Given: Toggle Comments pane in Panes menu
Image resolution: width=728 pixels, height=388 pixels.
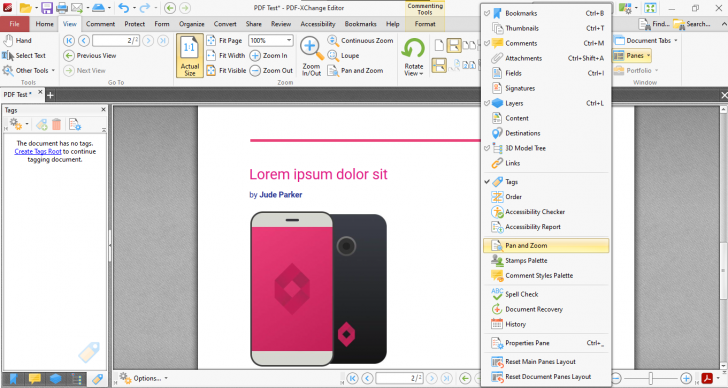Looking at the screenshot, I should (546, 43).
